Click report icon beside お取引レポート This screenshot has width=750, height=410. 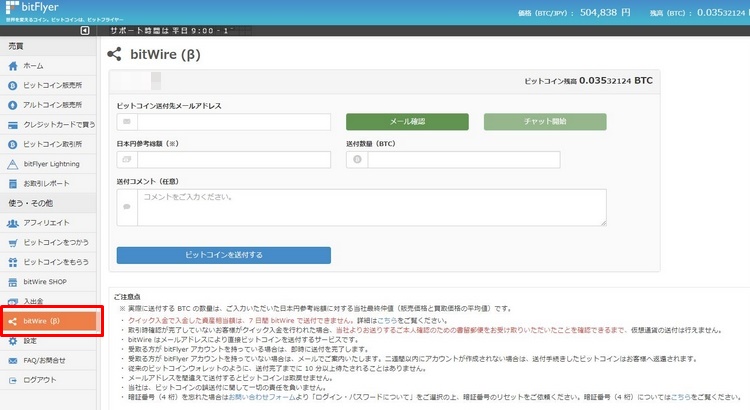tap(13, 184)
